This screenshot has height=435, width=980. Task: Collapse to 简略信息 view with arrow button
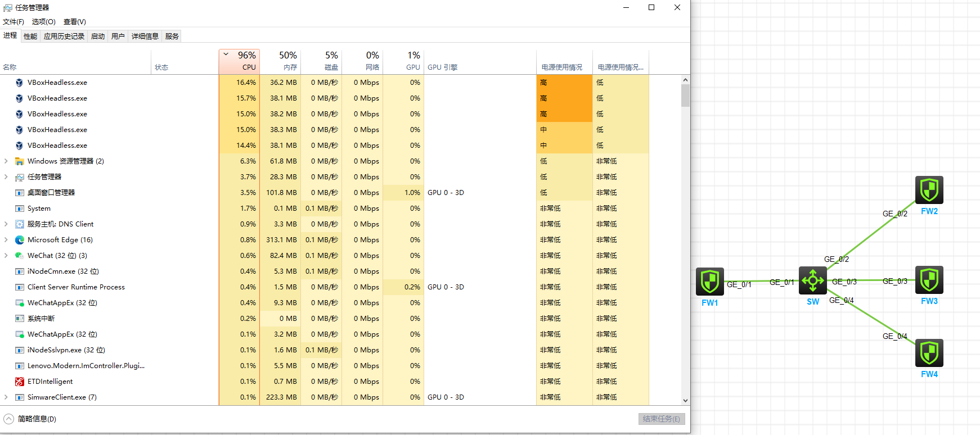pos(8,419)
